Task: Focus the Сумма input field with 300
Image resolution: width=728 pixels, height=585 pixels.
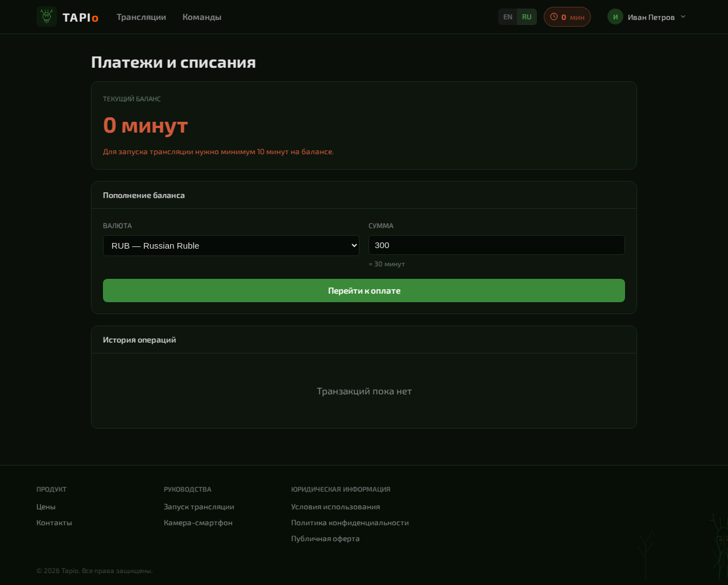Action: [x=497, y=245]
